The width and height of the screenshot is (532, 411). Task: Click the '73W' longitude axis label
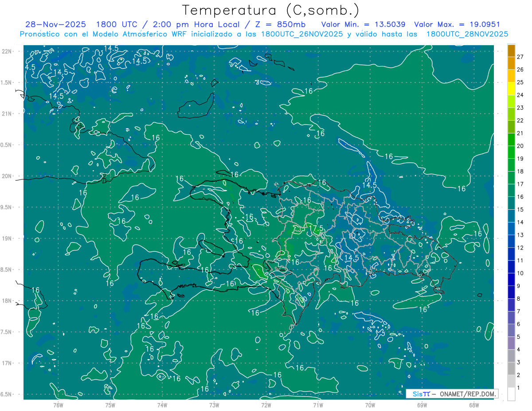pos(214,405)
